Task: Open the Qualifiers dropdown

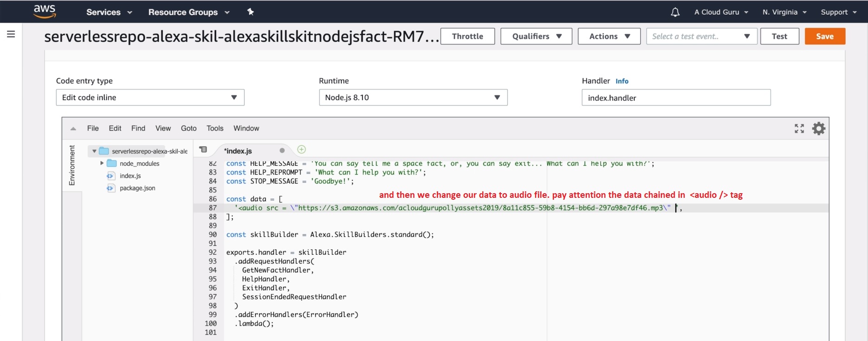Action: (x=536, y=36)
